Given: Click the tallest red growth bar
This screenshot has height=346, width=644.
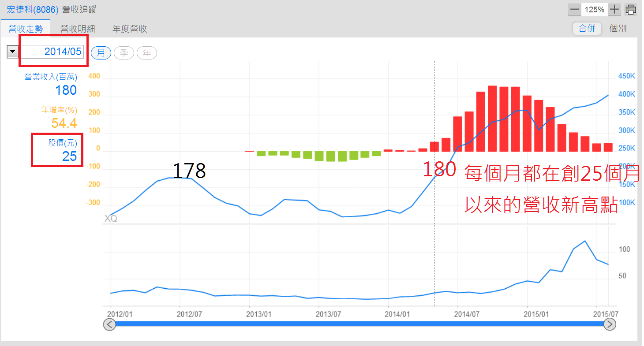Looking at the screenshot, I should coord(492,118).
